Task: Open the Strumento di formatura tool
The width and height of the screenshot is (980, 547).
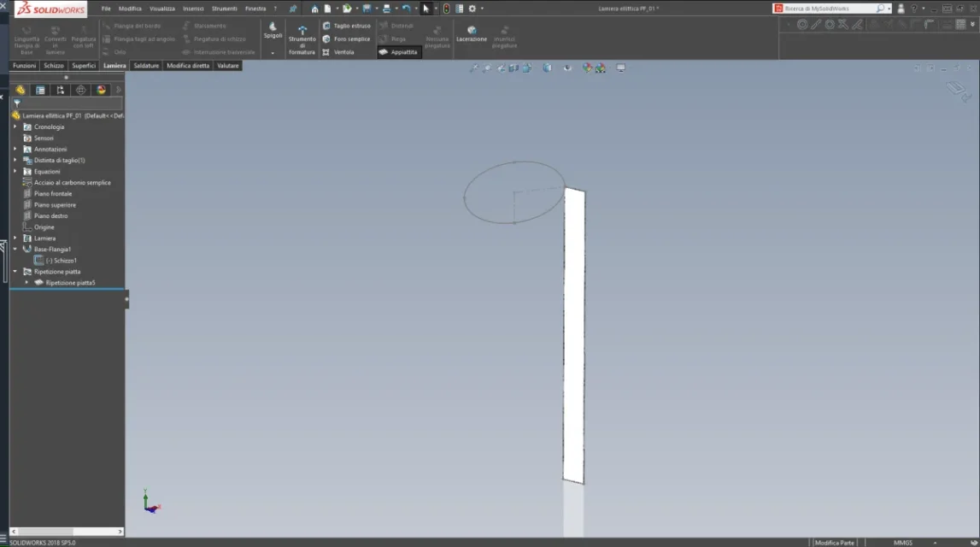Action: tap(302, 40)
